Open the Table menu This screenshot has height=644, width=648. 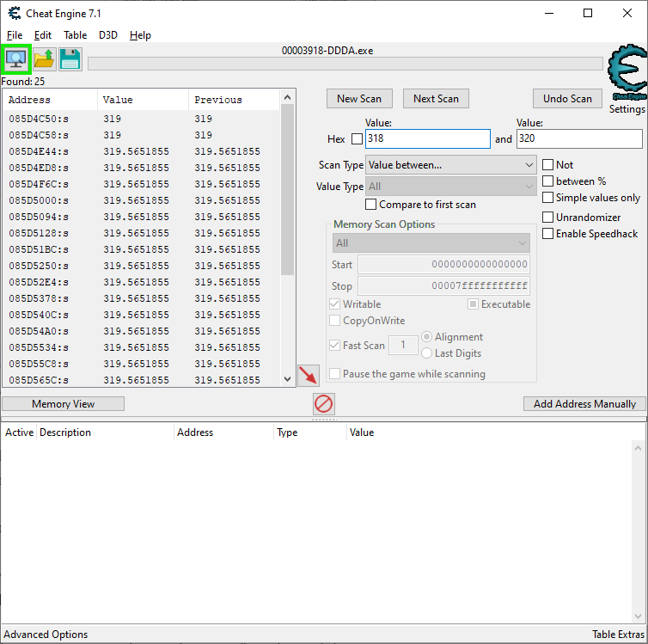click(75, 35)
